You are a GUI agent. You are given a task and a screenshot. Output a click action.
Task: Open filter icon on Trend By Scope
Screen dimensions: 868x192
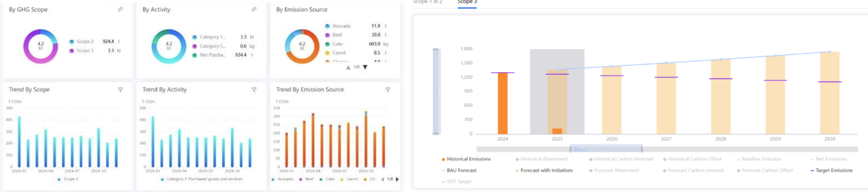(x=120, y=90)
